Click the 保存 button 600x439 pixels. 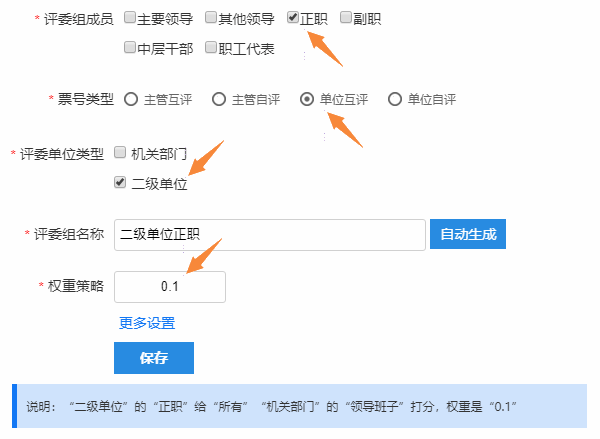pos(154,358)
